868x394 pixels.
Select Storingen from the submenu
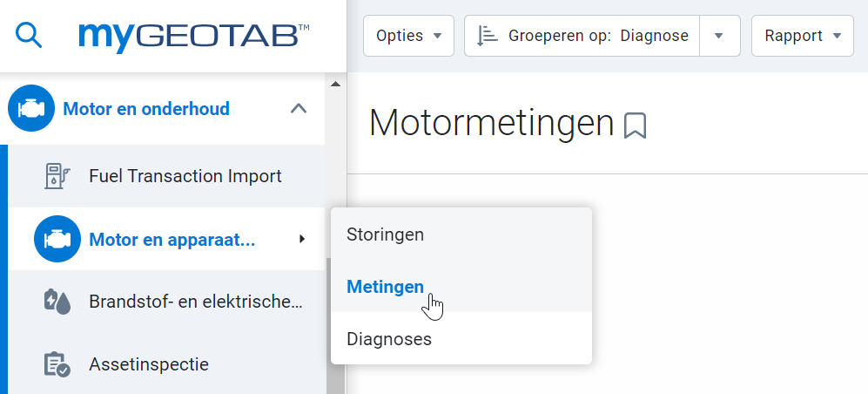point(385,234)
